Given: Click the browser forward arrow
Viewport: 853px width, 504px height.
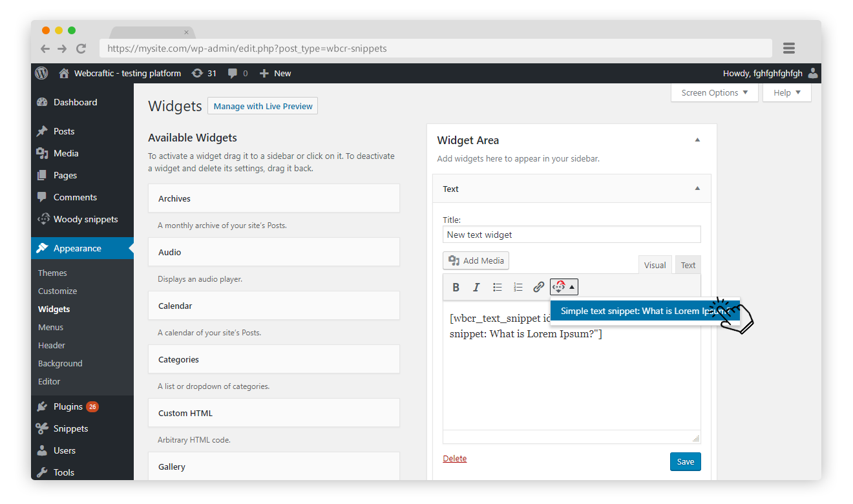Looking at the screenshot, I should (x=62, y=48).
